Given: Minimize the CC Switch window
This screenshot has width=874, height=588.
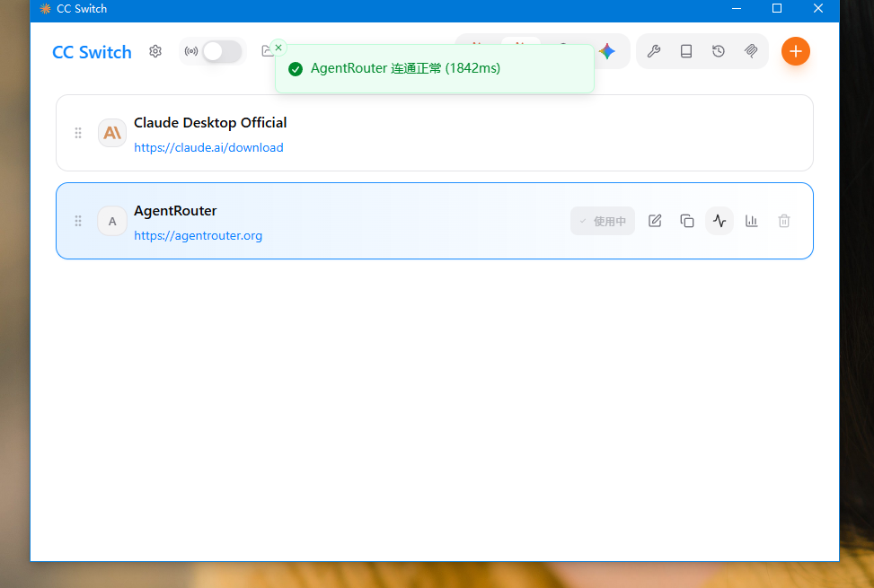Looking at the screenshot, I should tap(737, 8).
